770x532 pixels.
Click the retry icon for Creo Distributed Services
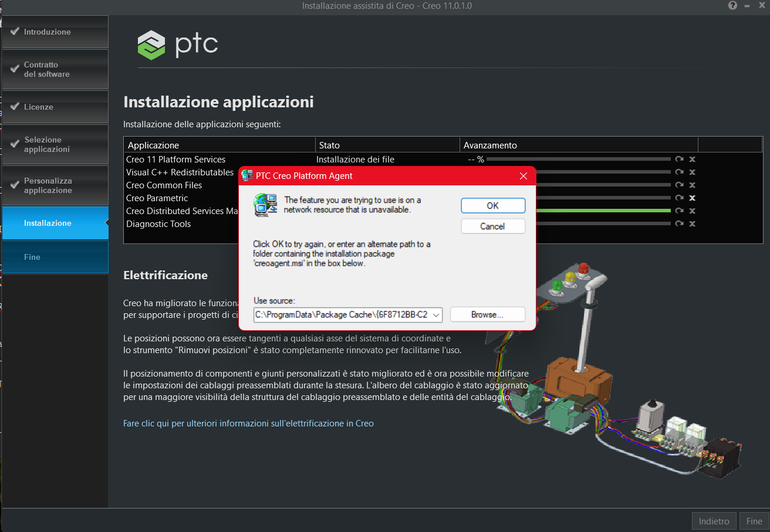click(x=680, y=211)
